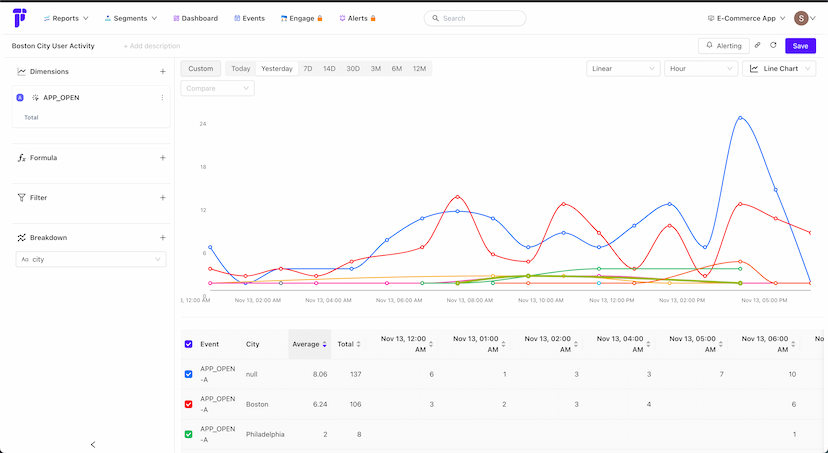Uncheck the Boston row checkbox
This screenshot has height=453, width=828.
pos(189,404)
